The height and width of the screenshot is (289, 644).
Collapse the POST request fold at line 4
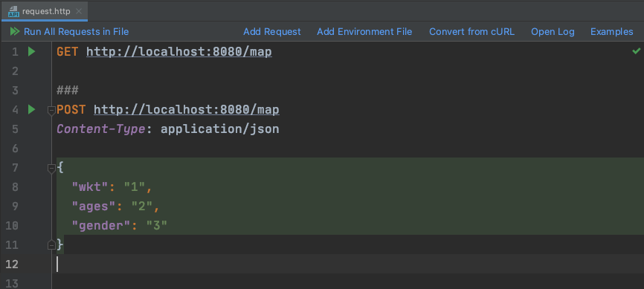51,111
